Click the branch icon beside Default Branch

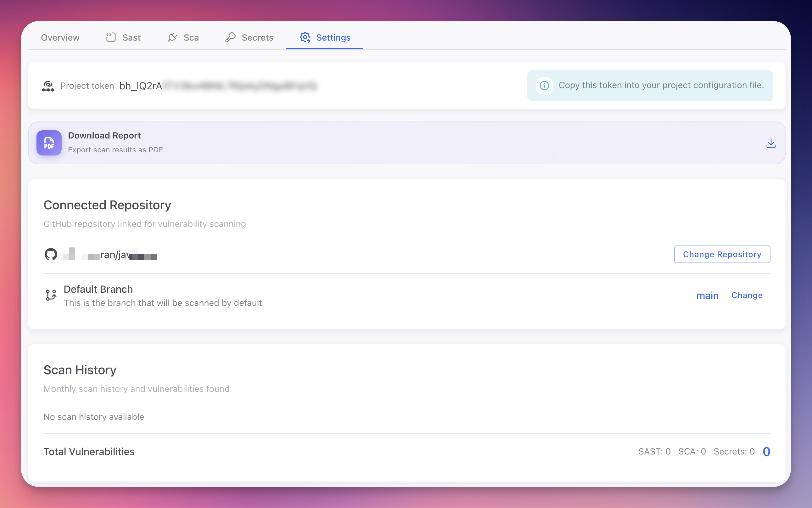[x=51, y=295]
